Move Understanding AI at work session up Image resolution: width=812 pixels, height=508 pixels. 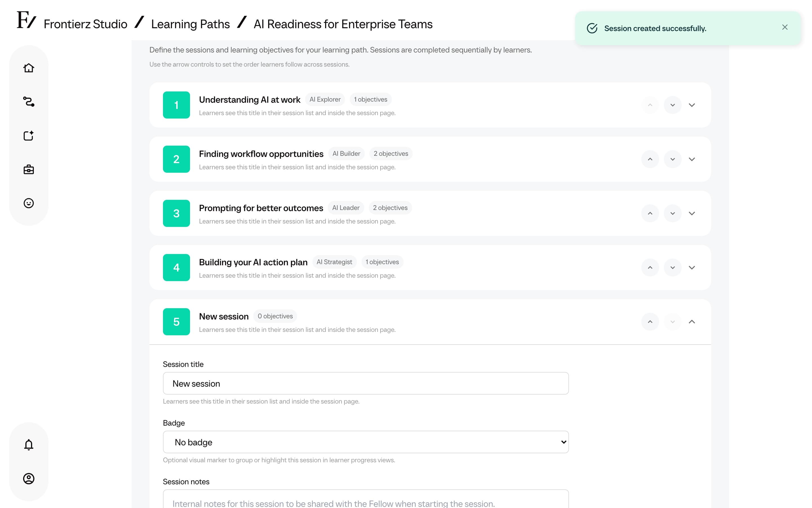pyautogui.click(x=650, y=105)
